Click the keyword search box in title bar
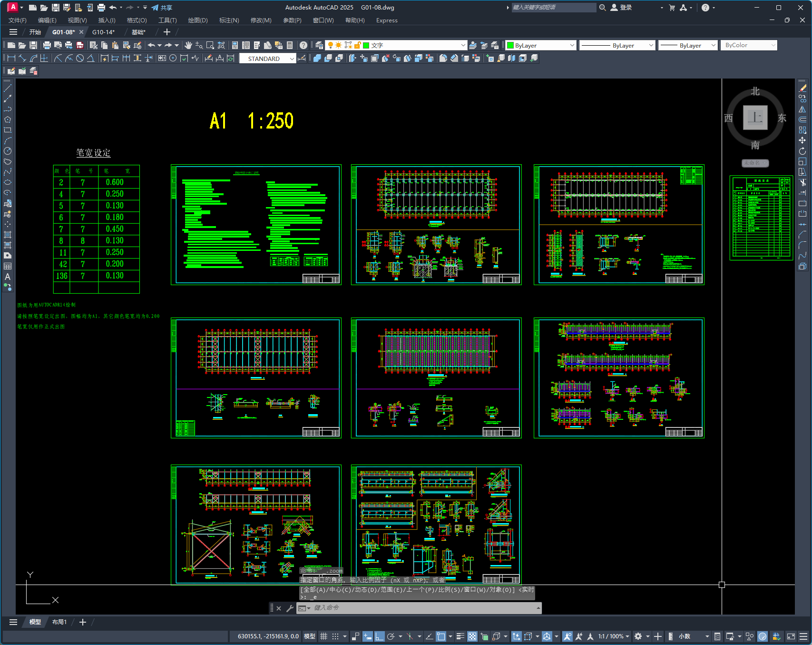The width and height of the screenshot is (812, 645). pos(554,7)
